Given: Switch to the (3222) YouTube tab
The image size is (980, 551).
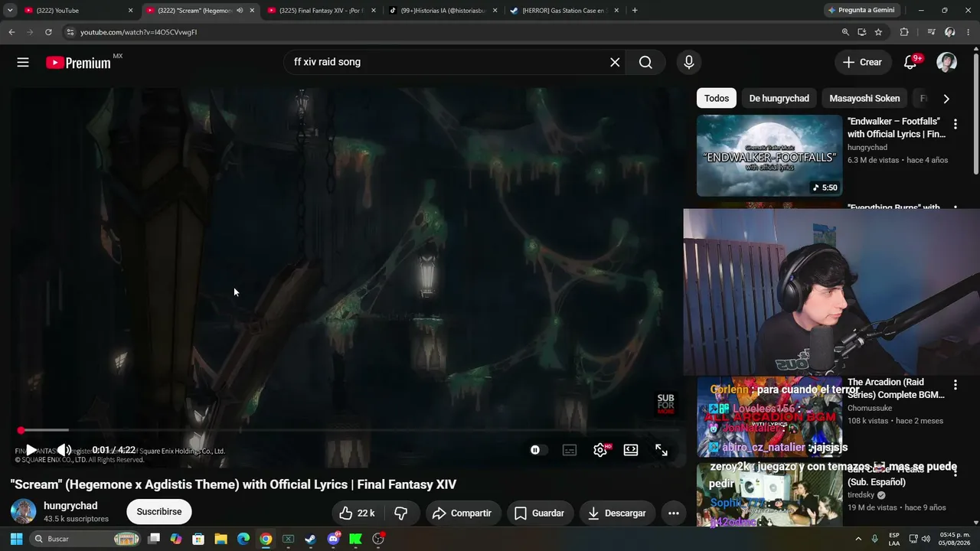Looking at the screenshot, I should (74, 11).
